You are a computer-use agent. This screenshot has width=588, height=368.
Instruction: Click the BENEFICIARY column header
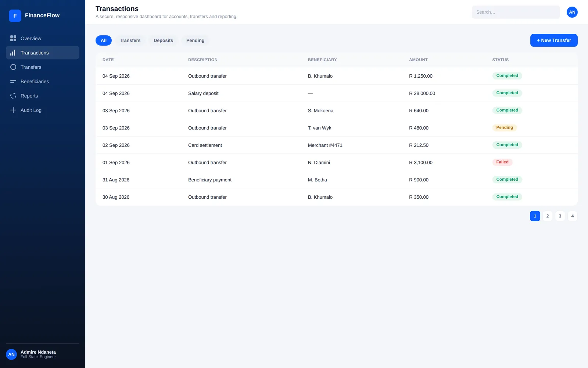[x=322, y=60]
